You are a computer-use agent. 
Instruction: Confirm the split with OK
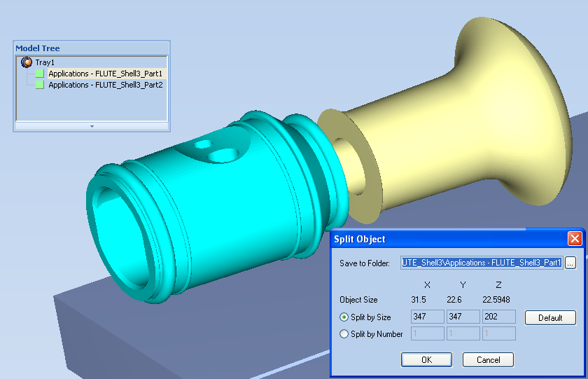coord(426,359)
